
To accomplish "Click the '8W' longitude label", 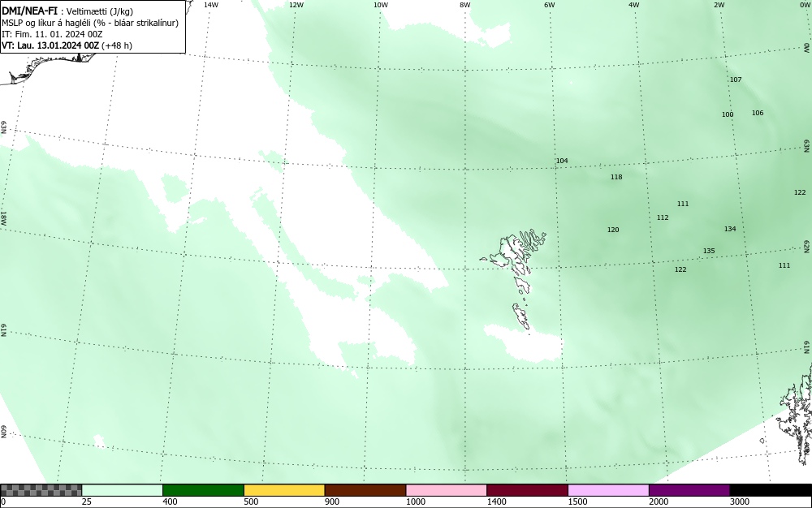I will [465, 5].
